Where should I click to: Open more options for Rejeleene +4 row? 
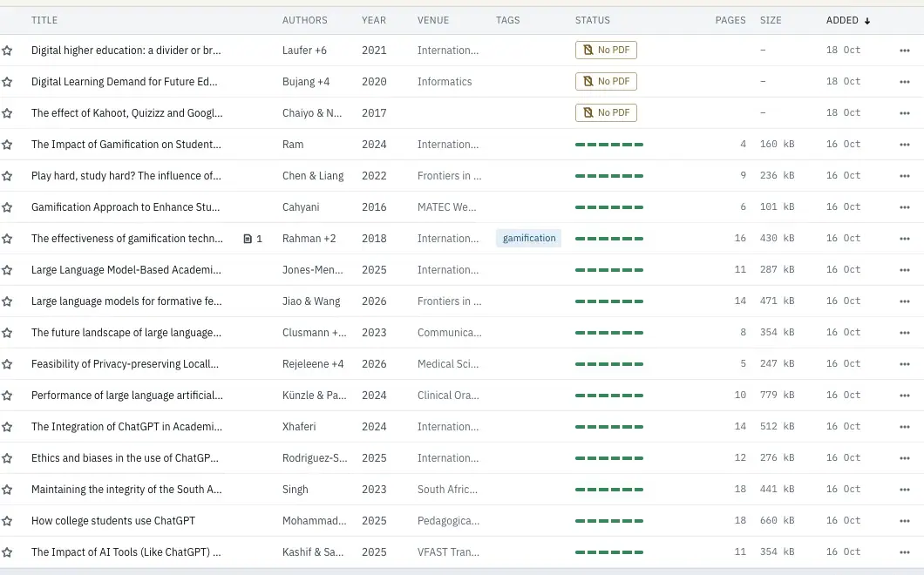[x=905, y=364]
